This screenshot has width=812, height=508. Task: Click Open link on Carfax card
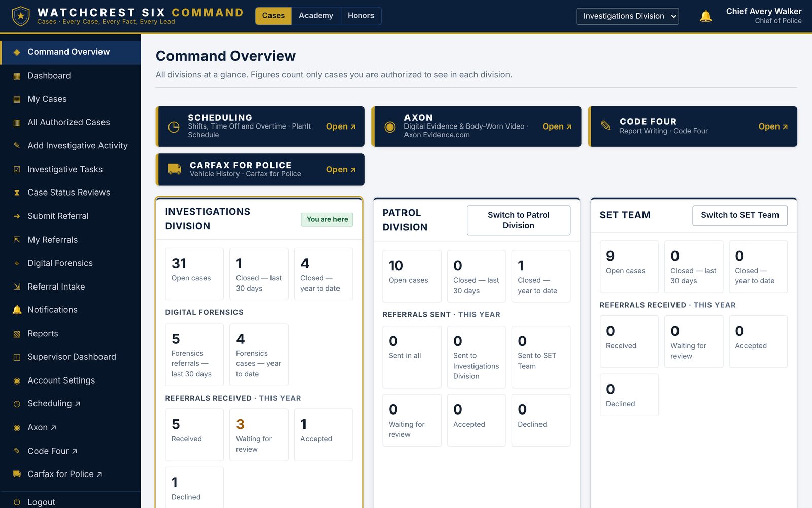pos(341,169)
